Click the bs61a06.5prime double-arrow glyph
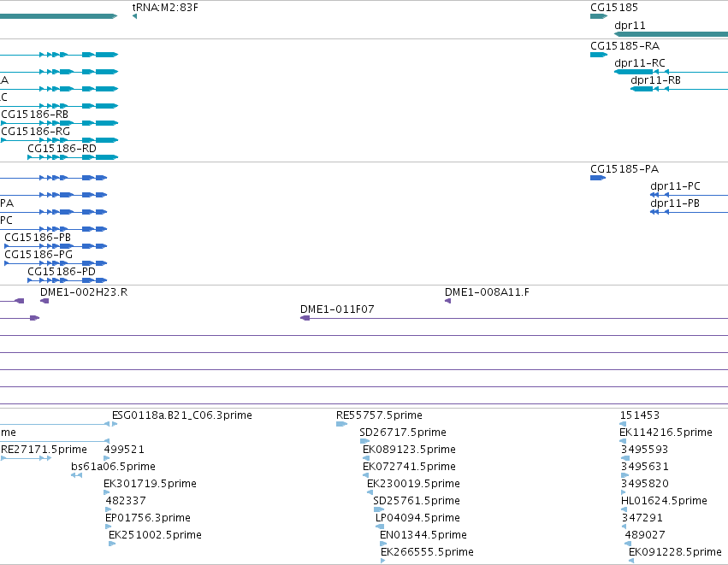The image size is (728, 565). tap(77, 475)
